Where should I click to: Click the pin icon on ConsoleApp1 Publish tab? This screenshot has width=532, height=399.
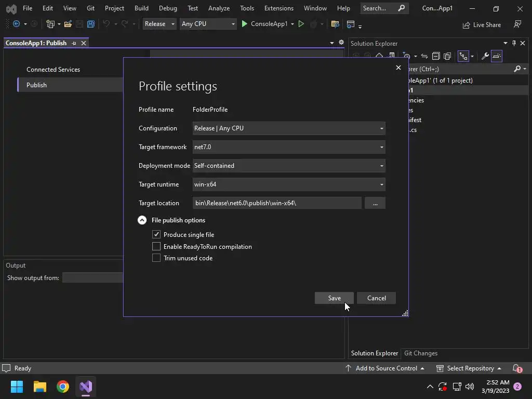pos(74,43)
